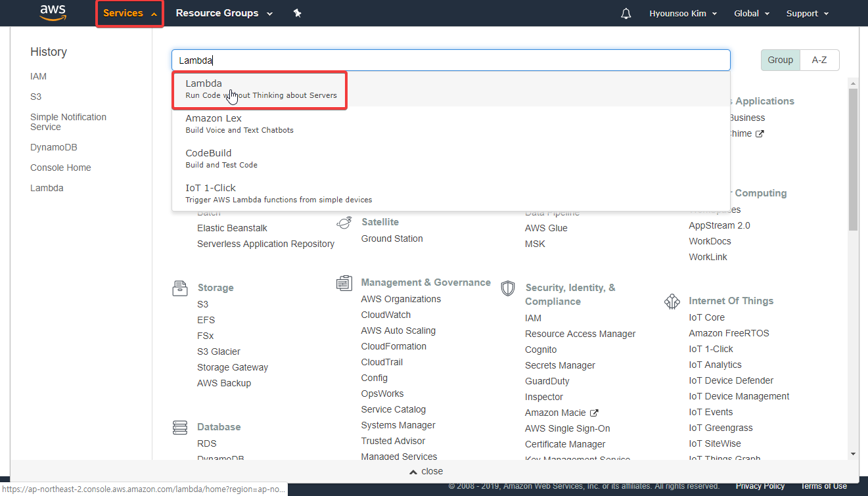The width and height of the screenshot is (868, 496).
Task: Open IoT Core service
Action: pyautogui.click(x=707, y=317)
